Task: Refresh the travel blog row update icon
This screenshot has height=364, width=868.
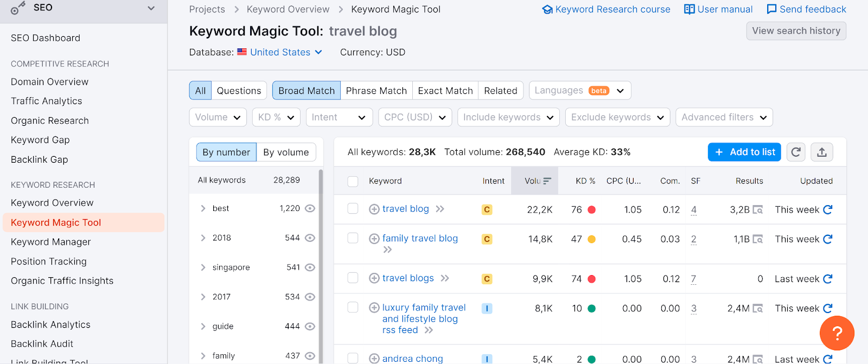Action: coord(828,209)
